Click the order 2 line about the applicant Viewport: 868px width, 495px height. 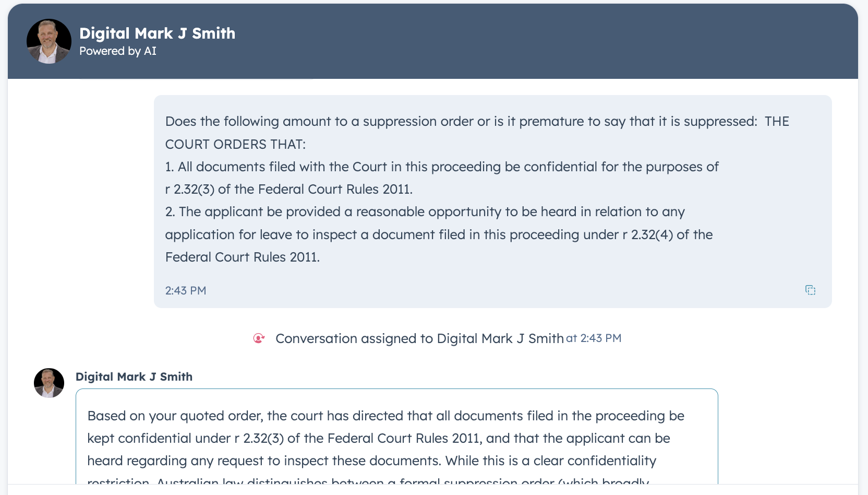click(x=425, y=212)
